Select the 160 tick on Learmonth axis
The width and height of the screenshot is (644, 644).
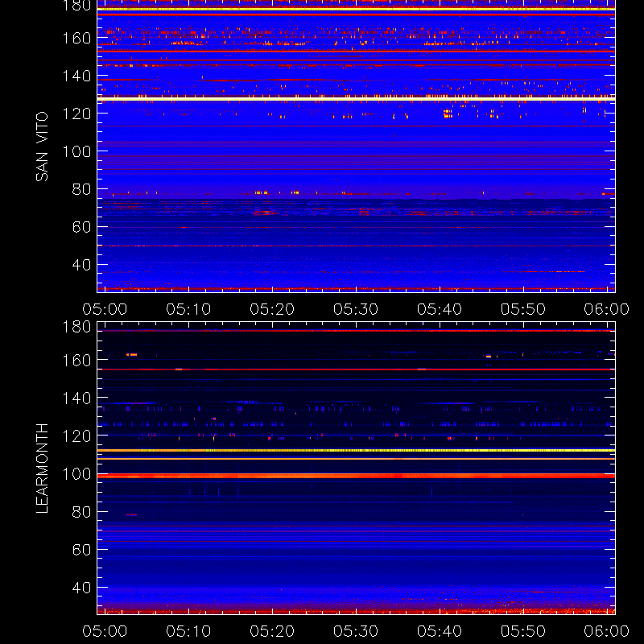click(76, 361)
